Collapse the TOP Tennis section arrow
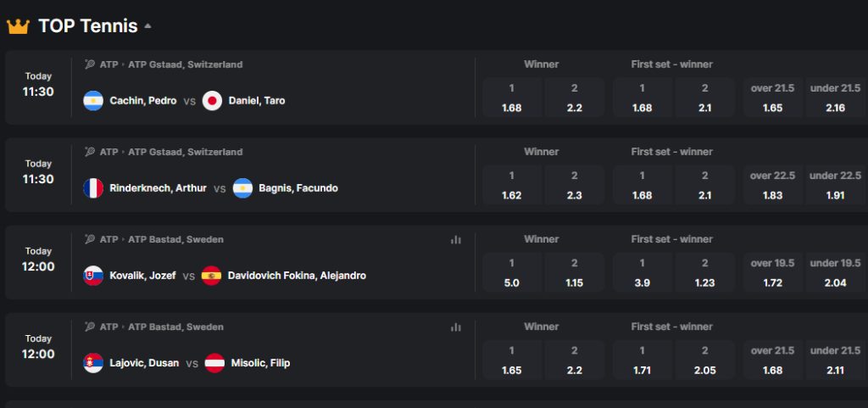868x408 pixels. pyautogui.click(x=147, y=26)
